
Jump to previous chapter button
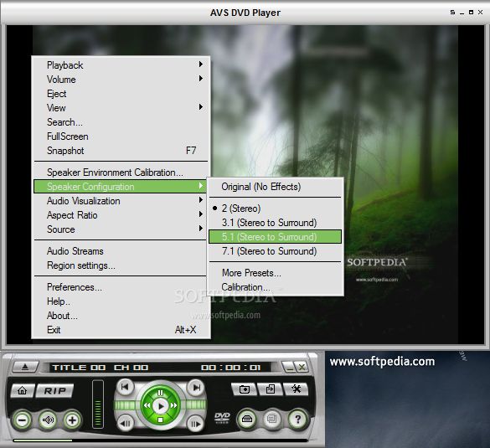click(x=125, y=387)
